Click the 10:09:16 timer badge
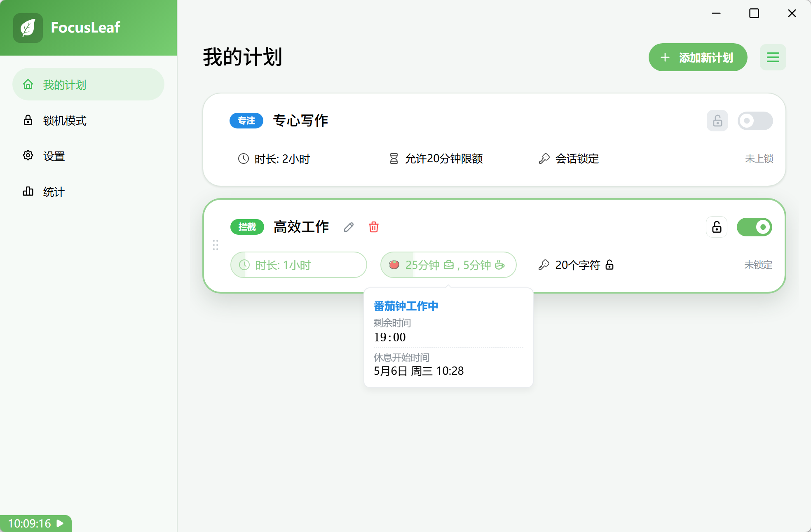Screen dimensions: 811x532 click(36, 523)
